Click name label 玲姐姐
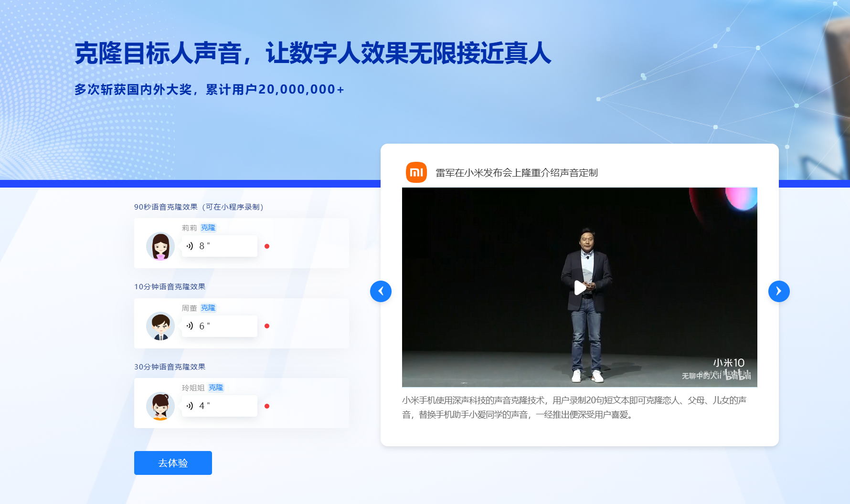The image size is (850, 504). pyautogui.click(x=193, y=388)
